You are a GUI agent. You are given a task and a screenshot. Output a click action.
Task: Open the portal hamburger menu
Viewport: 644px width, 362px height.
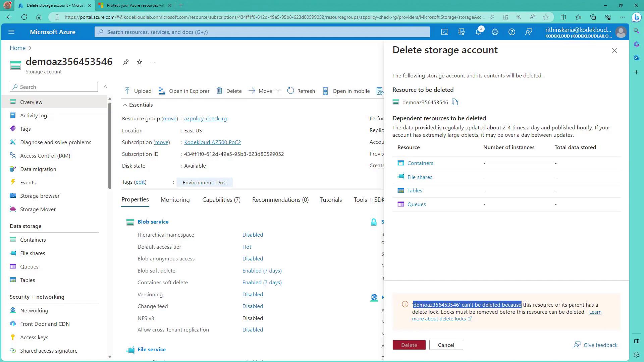click(x=11, y=32)
